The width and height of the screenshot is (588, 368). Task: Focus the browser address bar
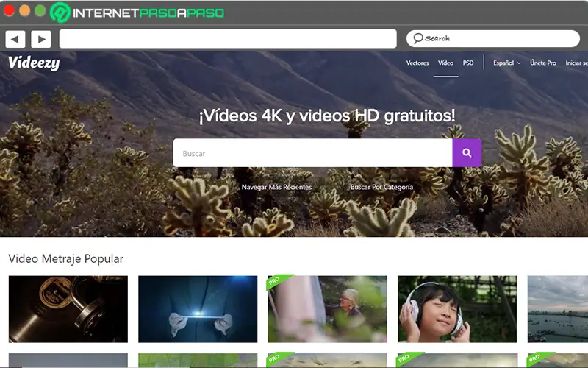tap(228, 39)
